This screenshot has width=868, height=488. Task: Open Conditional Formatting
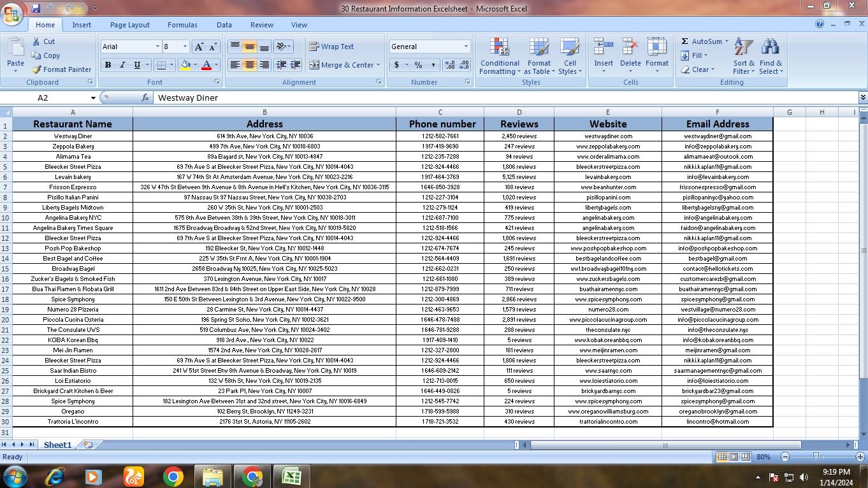coord(500,56)
